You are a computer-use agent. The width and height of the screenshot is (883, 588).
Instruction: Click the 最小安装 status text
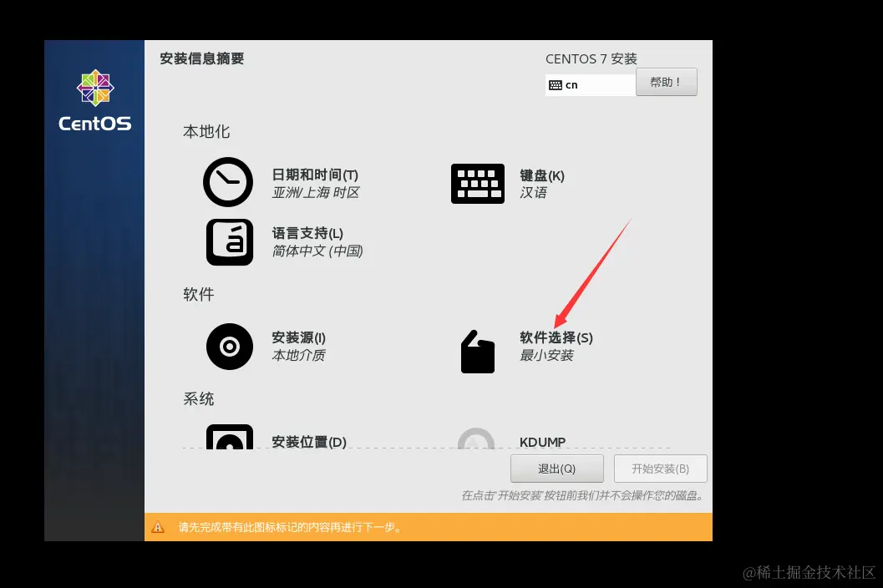coord(546,356)
